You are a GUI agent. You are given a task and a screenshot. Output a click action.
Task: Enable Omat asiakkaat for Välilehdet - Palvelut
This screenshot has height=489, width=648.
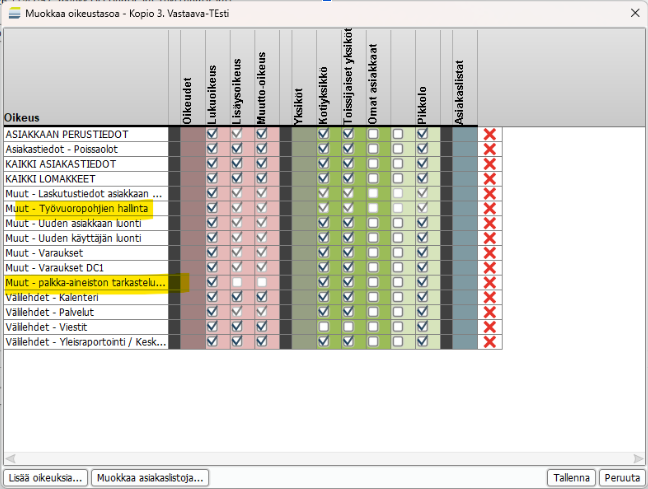point(373,312)
